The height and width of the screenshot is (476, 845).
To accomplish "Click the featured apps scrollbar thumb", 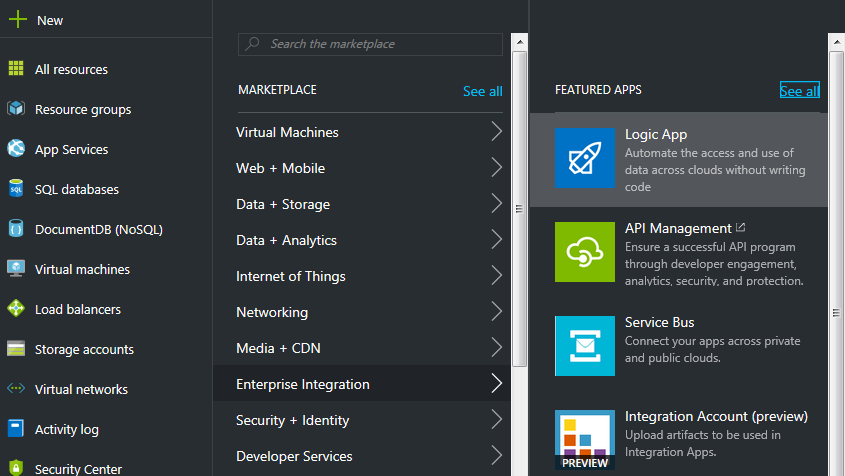I will pyautogui.click(x=836, y=264).
